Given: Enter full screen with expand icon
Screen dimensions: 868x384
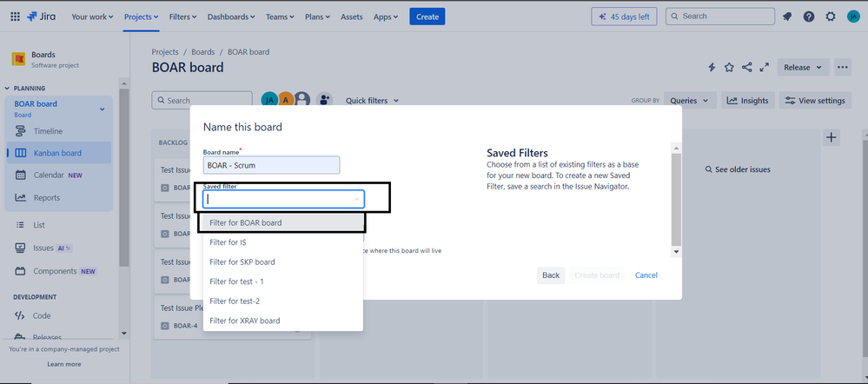Looking at the screenshot, I should pyautogui.click(x=765, y=68).
